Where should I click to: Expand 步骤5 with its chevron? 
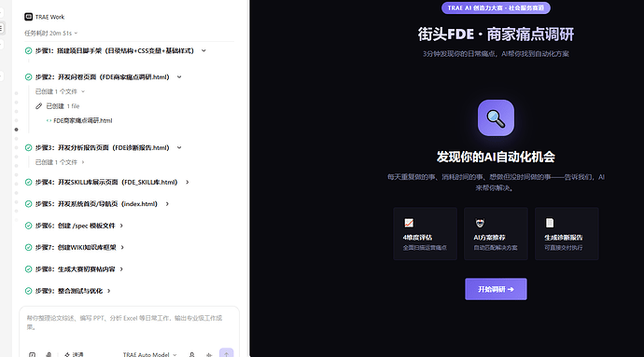(167, 204)
